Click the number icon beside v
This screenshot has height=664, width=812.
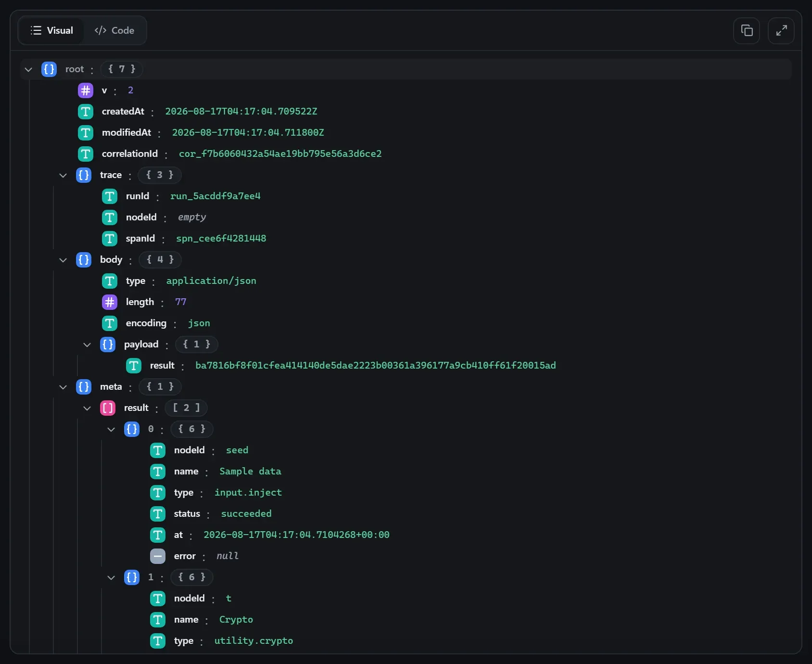point(86,90)
